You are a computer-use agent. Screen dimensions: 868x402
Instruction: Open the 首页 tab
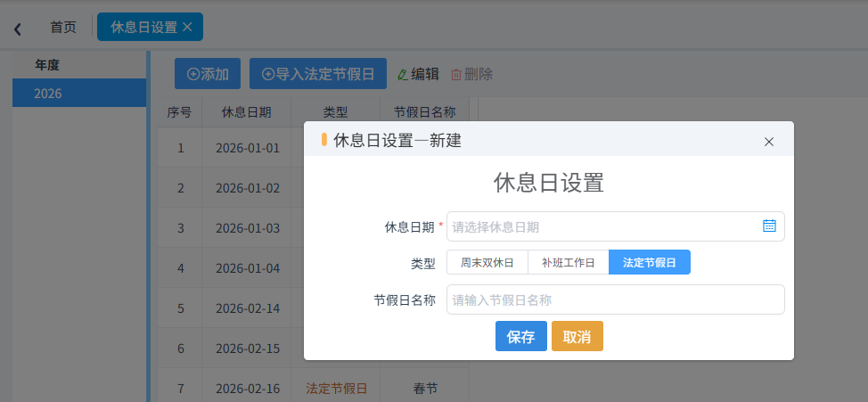[x=63, y=27]
